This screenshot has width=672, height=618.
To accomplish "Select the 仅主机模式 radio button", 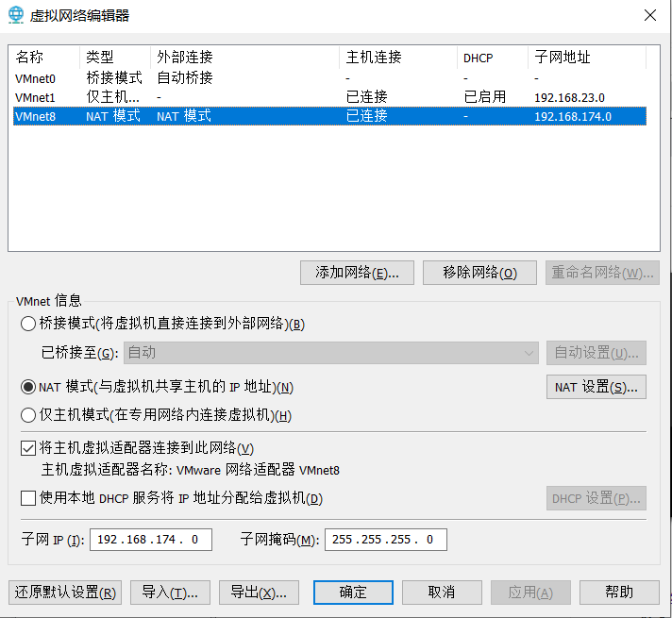I will pos(28,415).
